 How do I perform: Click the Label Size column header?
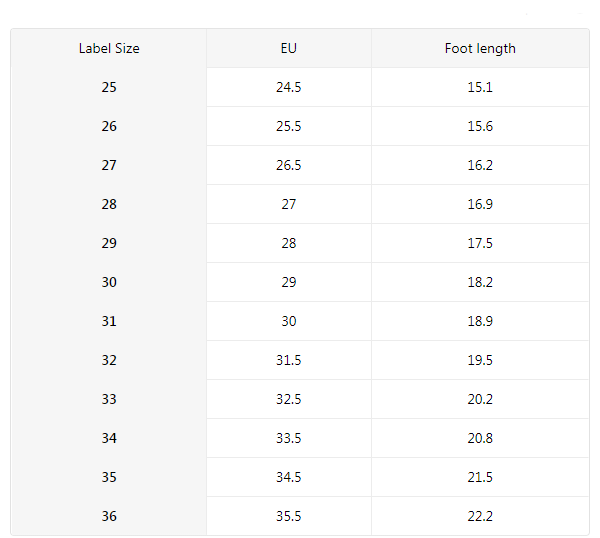[x=109, y=48]
